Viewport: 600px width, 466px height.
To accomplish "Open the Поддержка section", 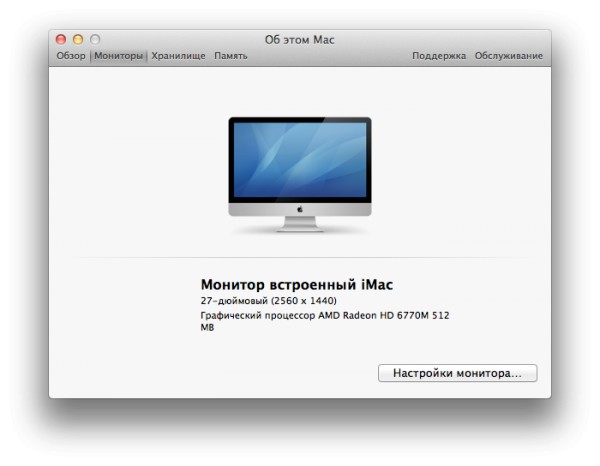I will click(439, 56).
